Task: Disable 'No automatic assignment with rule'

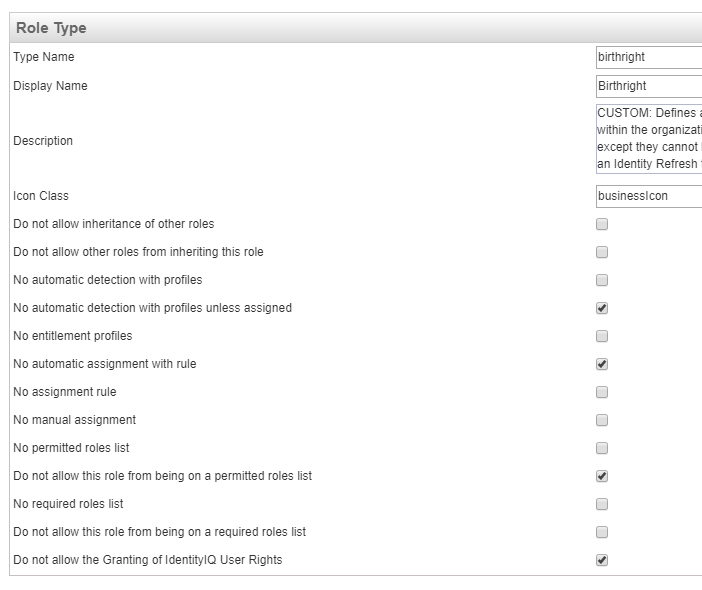Action: click(602, 364)
